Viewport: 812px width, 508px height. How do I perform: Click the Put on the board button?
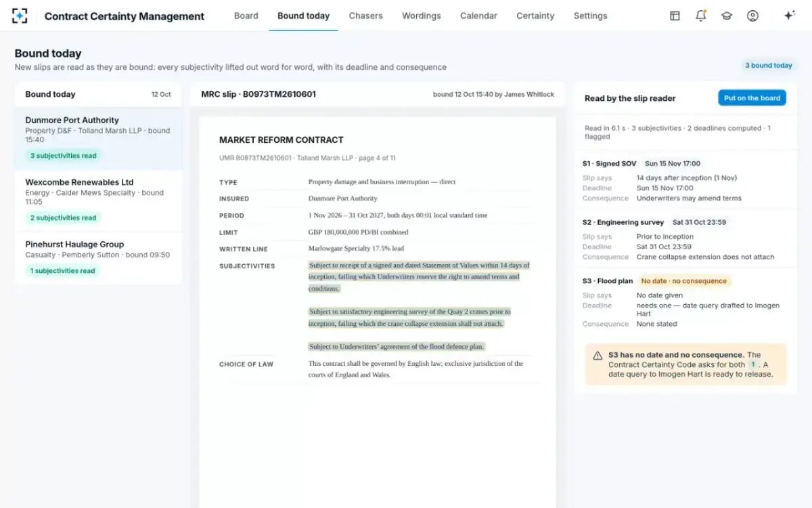(752, 98)
